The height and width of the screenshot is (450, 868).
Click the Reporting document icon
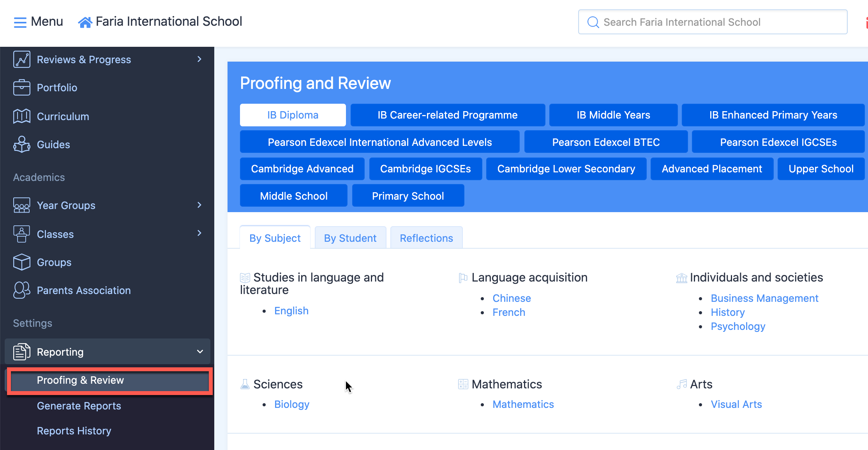(21, 352)
